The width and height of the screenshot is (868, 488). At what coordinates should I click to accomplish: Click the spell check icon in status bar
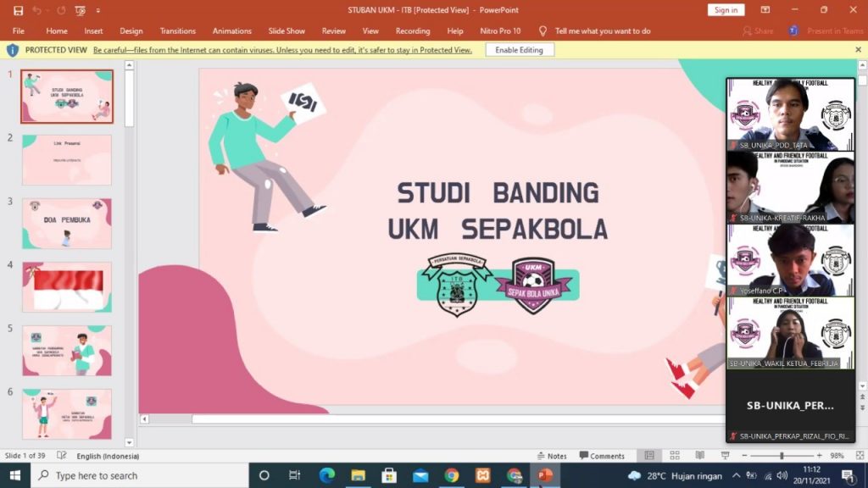tap(61, 456)
